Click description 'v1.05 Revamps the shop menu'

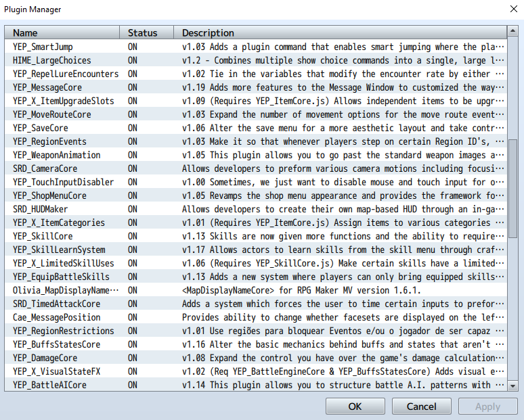[343, 195]
